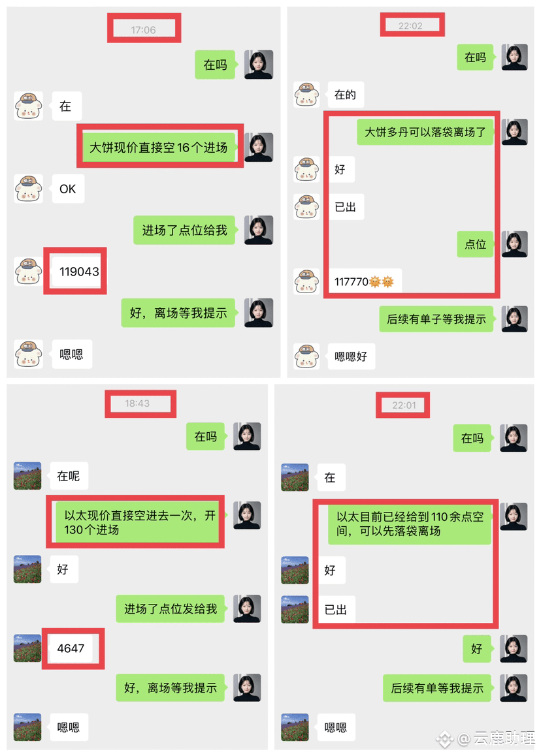Click the 22:02 timestamp label
Viewport: 541px width, 756px height.
coord(410,26)
